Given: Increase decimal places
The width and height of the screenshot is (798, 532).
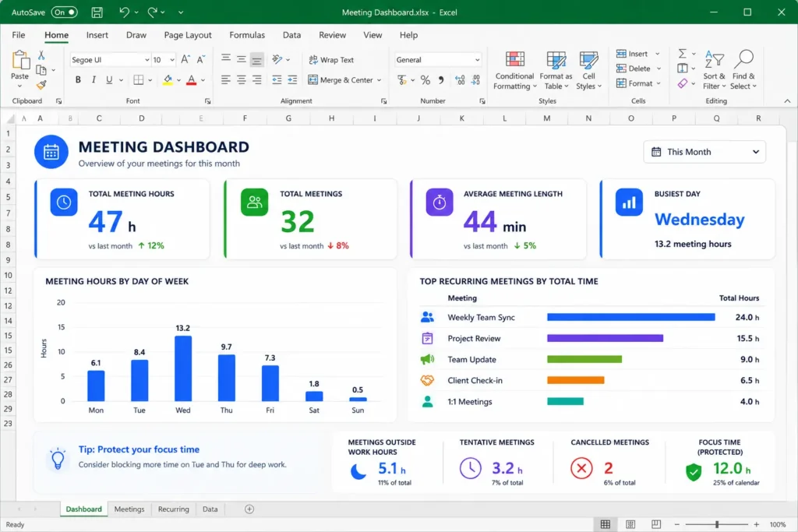Looking at the screenshot, I should tap(460, 80).
